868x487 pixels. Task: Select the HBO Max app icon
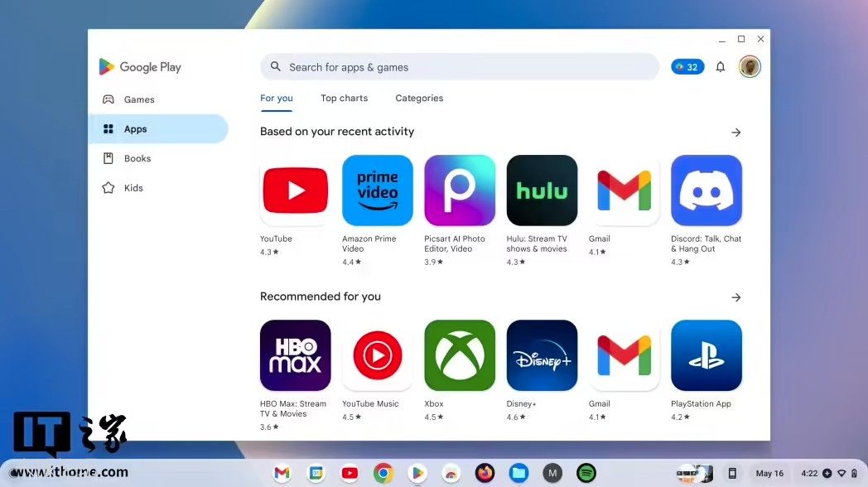(x=295, y=355)
